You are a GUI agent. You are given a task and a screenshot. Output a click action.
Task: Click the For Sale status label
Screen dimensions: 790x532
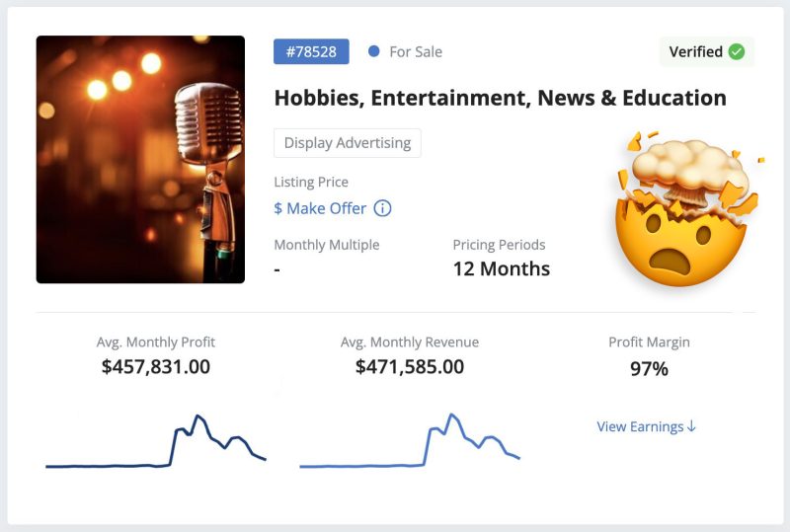point(416,51)
